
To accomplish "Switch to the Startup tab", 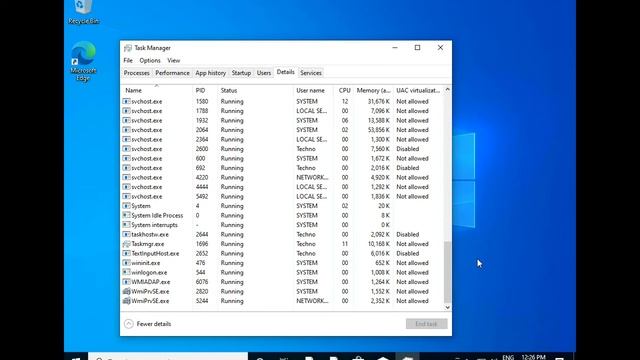I will point(241,73).
